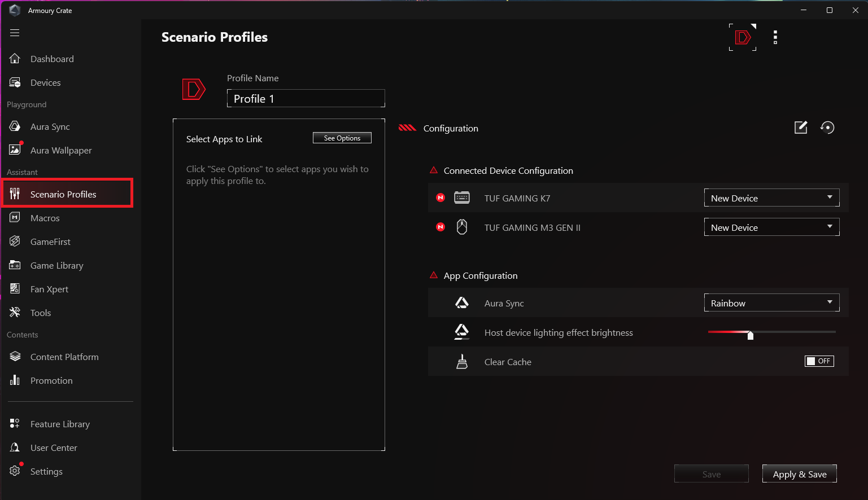Image resolution: width=868 pixels, height=500 pixels.
Task: Click the Armoury Crate logo in title bar
Action: [15, 10]
